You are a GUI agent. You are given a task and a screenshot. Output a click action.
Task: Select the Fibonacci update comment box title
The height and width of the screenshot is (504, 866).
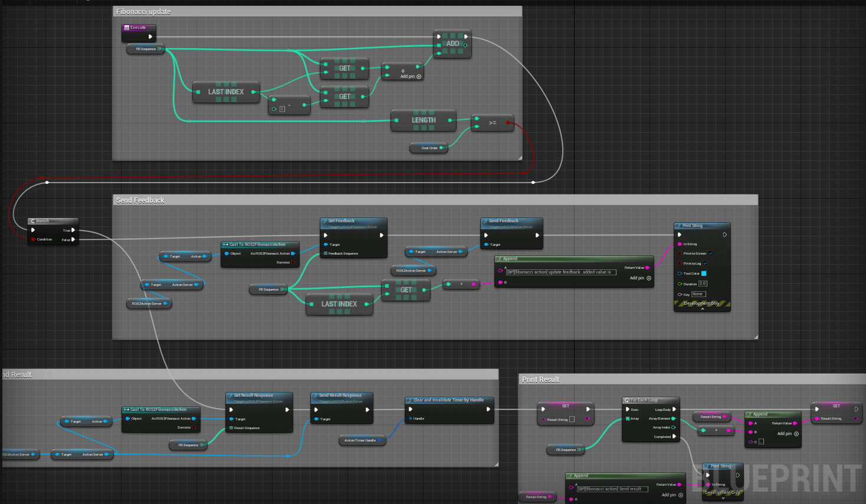pos(143,12)
